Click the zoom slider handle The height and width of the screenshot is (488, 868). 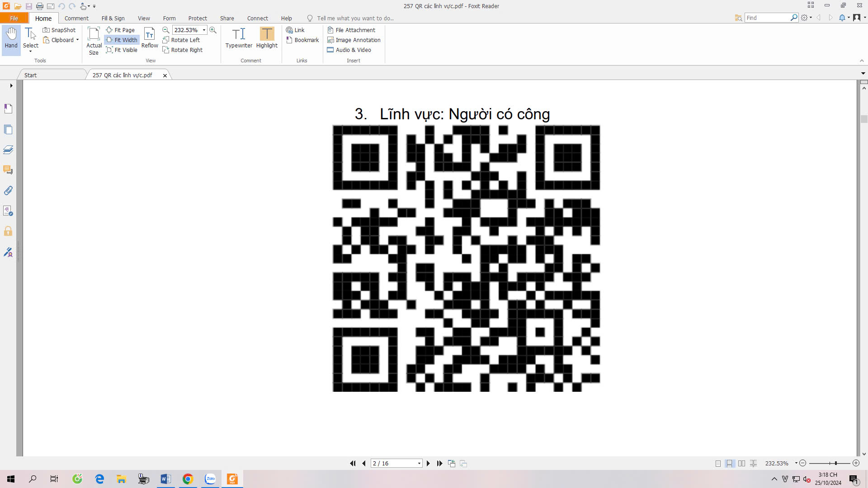coord(836,463)
